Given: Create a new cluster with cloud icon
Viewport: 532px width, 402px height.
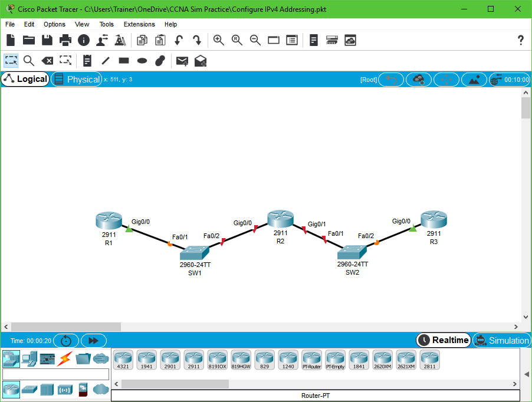Looking at the screenshot, I should tap(419, 80).
